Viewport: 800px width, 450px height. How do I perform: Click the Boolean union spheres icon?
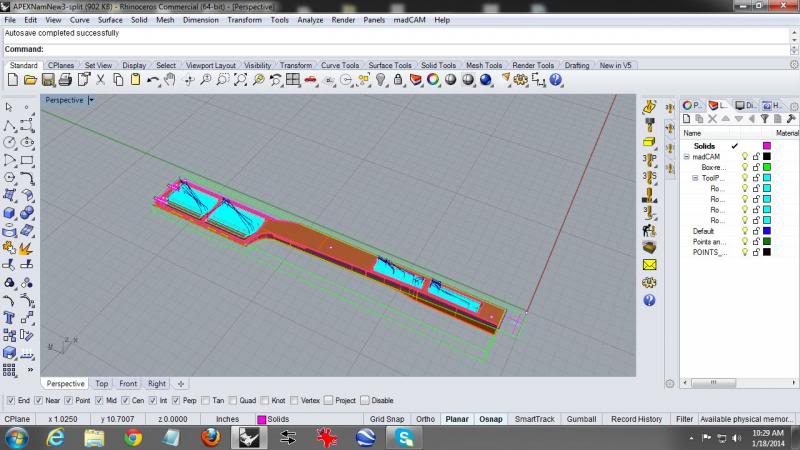click(x=27, y=213)
